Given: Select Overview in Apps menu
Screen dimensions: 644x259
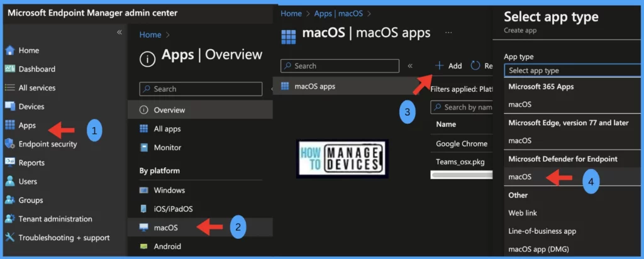Looking at the screenshot, I should [x=200, y=110].
